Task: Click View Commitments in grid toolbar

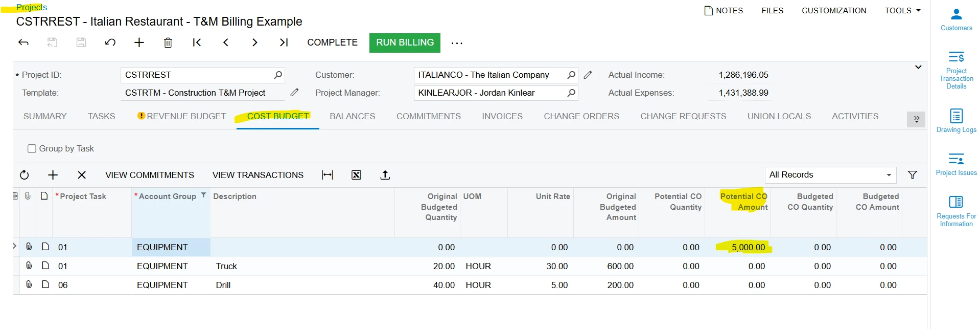Action: pyautogui.click(x=150, y=175)
